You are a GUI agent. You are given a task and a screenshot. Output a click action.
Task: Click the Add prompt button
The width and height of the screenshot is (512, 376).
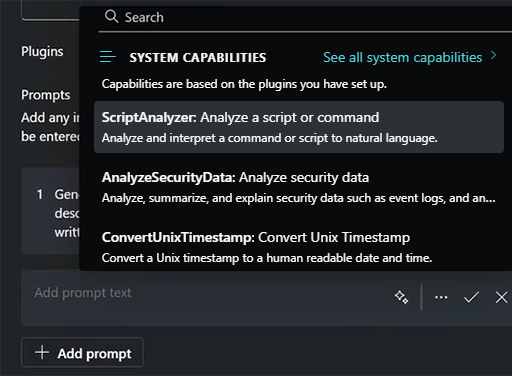click(x=83, y=353)
